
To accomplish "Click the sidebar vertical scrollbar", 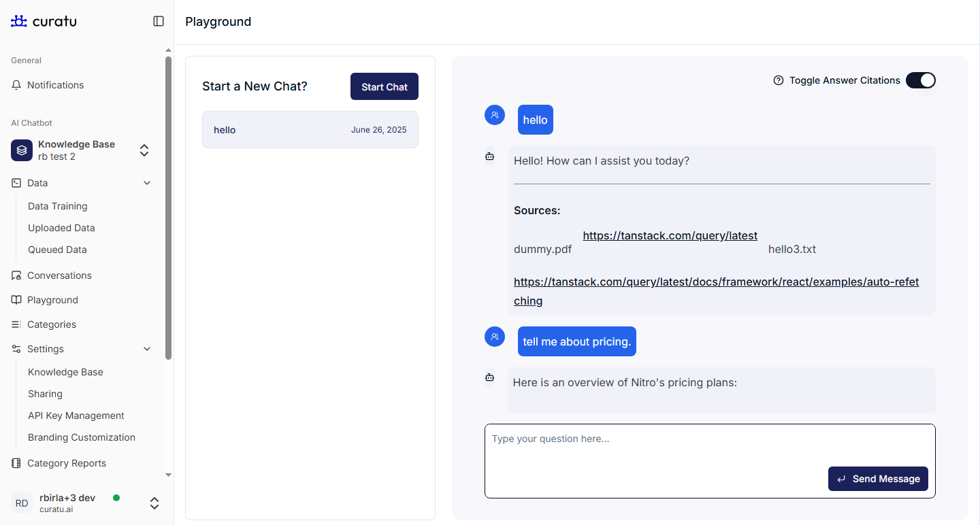I will tap(168, 204).
